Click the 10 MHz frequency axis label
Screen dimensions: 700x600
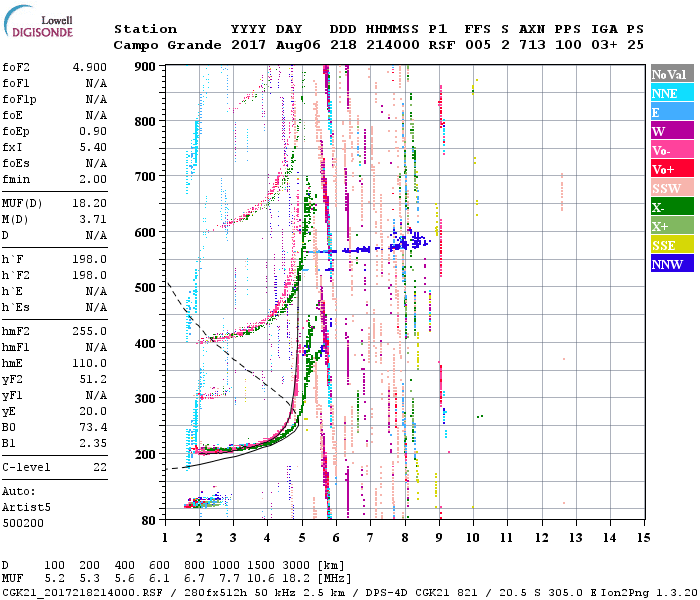[473, 537]
